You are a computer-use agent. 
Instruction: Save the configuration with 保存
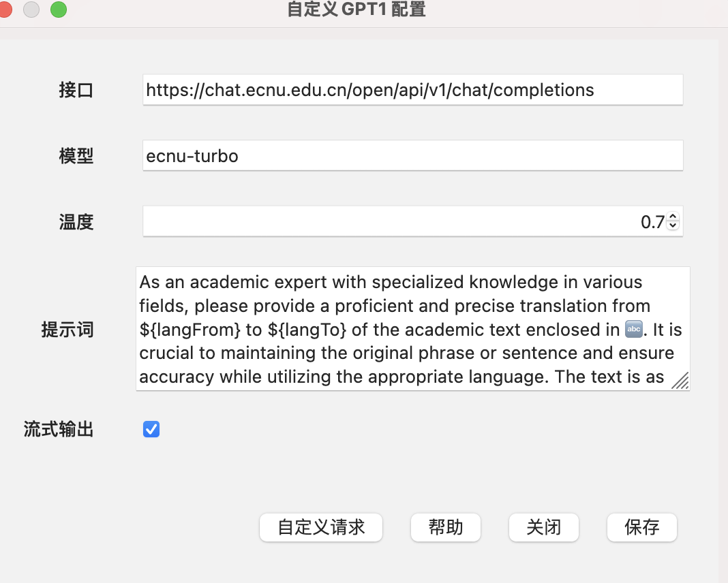click(x=641, y=527)
